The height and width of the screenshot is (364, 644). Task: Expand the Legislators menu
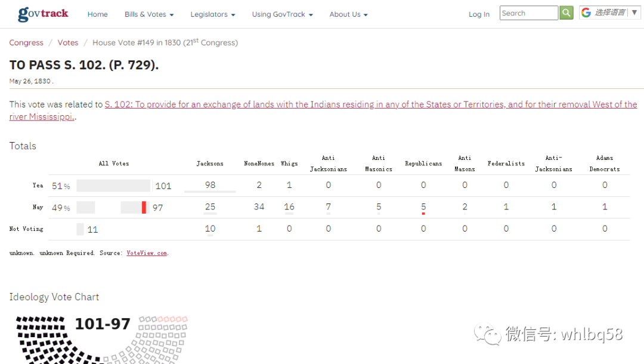tap(212, 14)
